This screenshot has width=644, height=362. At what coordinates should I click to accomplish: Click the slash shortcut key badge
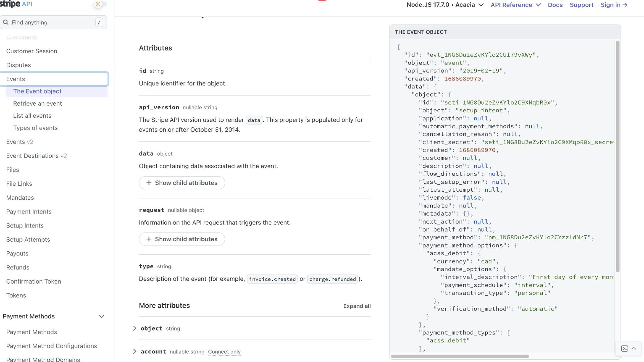click(99, 22)
